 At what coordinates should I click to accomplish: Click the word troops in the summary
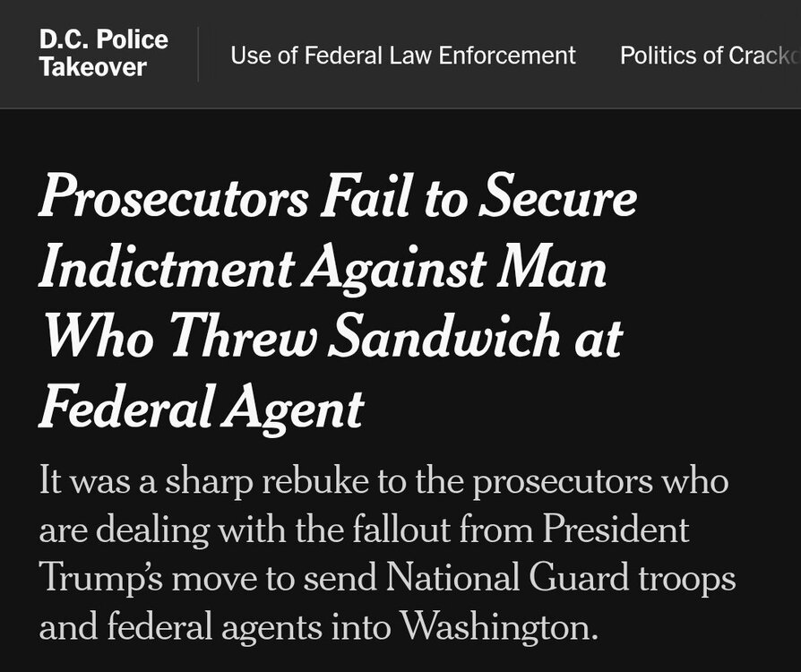coord(685,578)
